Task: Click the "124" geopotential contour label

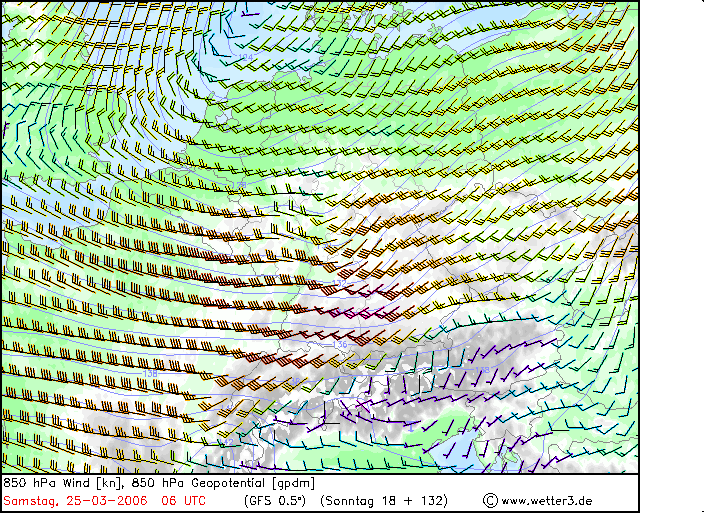Action: coord(245,57)
